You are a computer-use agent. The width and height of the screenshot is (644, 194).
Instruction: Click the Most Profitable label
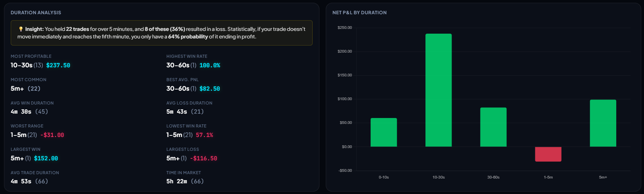(x=31, y=56)
